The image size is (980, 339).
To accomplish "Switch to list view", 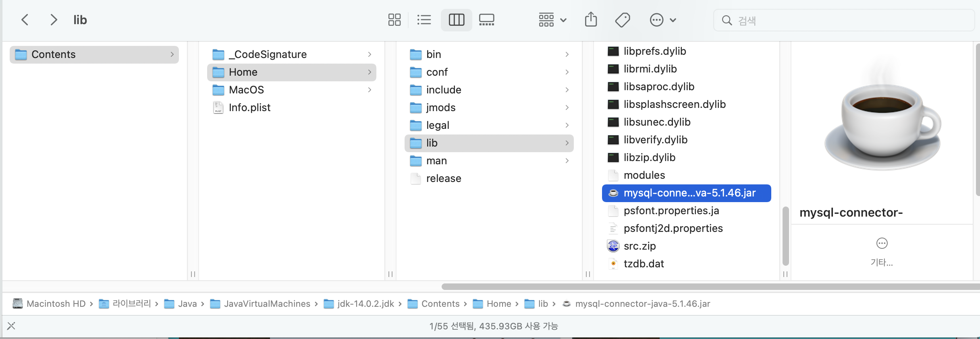I will click(x=424, y=20).
